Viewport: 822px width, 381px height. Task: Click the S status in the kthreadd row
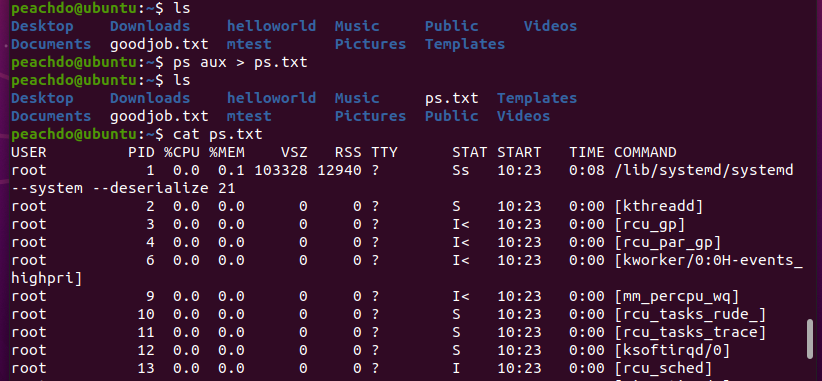(x=457, y=206)
